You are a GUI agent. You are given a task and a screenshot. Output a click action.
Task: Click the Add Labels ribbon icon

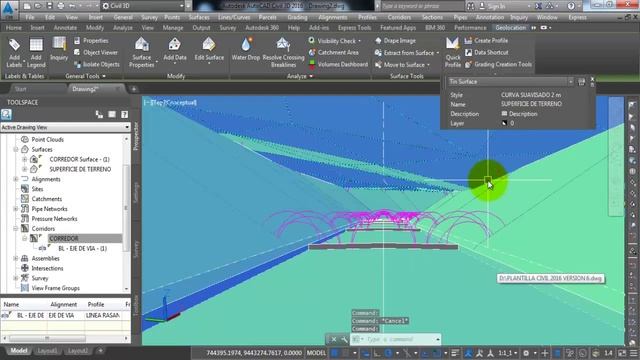coord(14,52)
